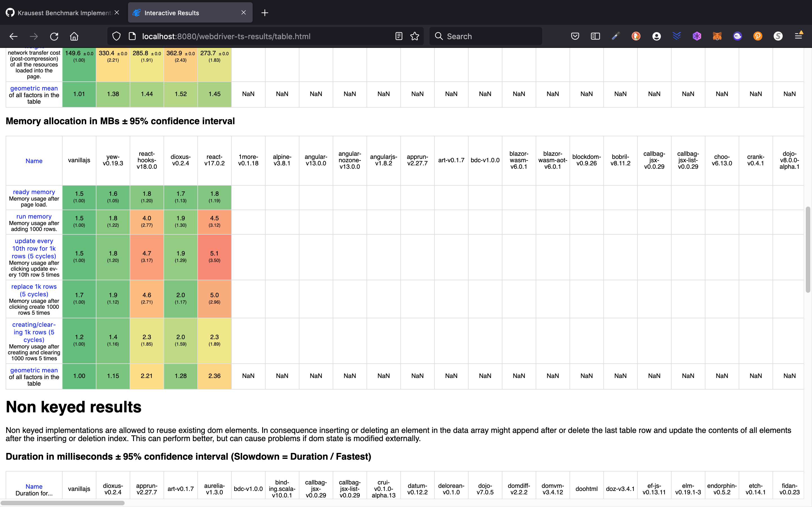Bookmark this page with the star
The width and height of the screenshot is (812, 507).
coord(415,36)
